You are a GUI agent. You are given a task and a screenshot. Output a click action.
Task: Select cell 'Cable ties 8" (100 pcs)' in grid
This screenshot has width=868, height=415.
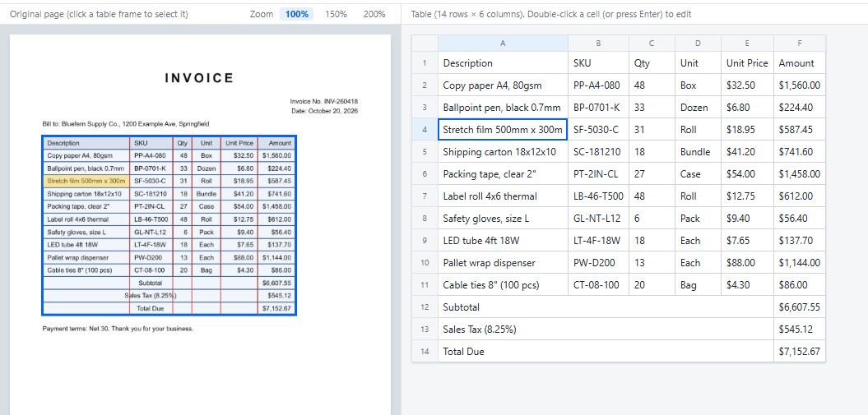point(503,285)
